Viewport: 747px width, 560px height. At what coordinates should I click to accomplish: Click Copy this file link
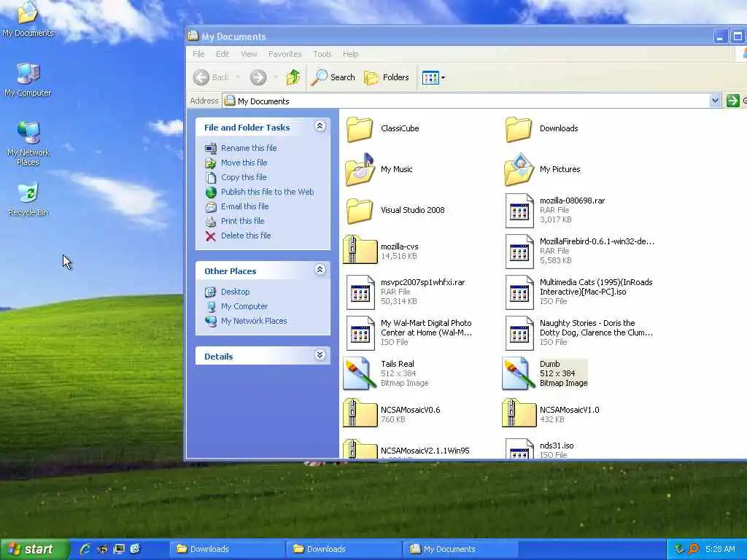click(x=244, y=177)
